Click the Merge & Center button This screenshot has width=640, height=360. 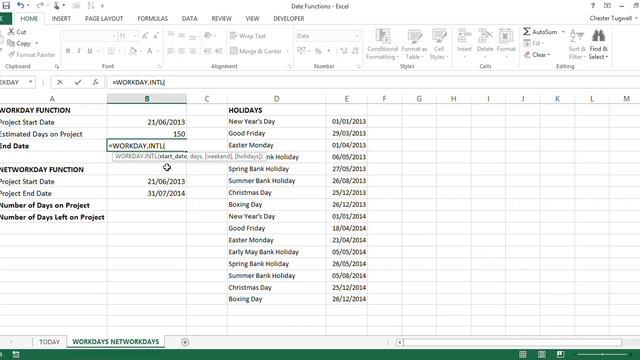(256, 51)
